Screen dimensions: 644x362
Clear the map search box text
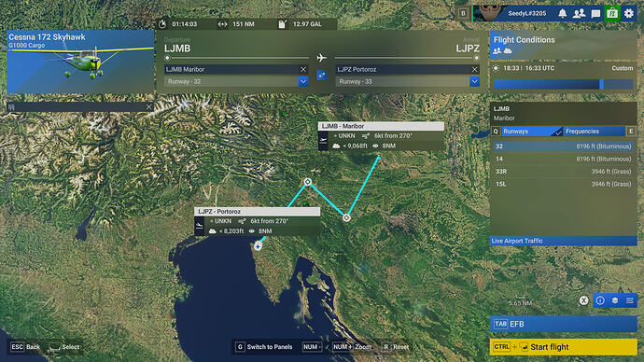coord(148,107)
